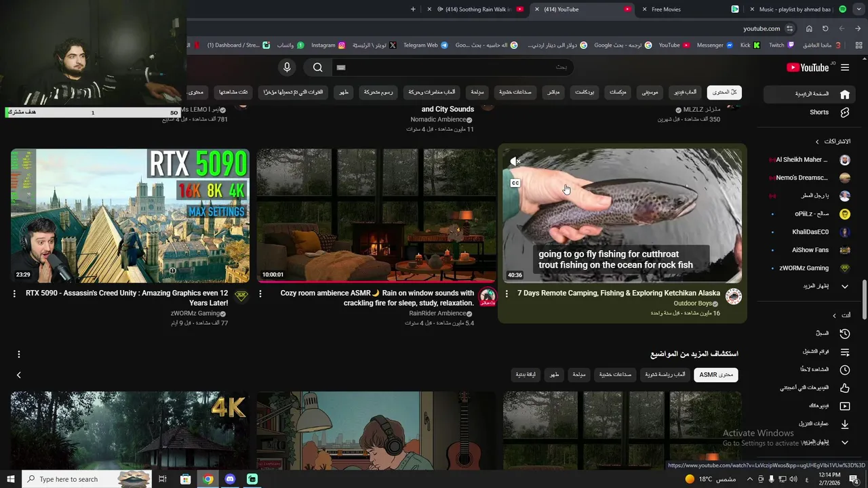The image size is (868, 488).
Task: Open Outdoor Boys avatar beside video title
Action: click(x=733, y=296)
